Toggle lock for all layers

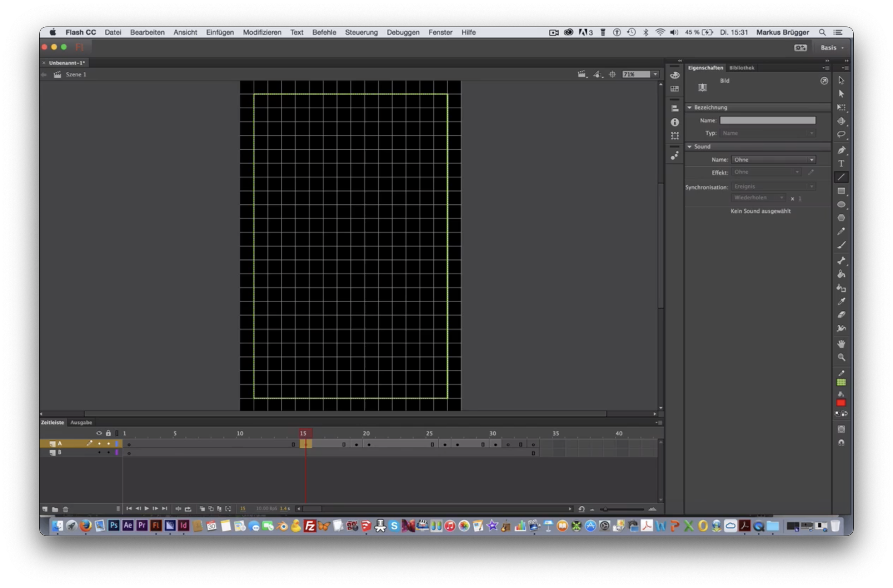point(109,433)
